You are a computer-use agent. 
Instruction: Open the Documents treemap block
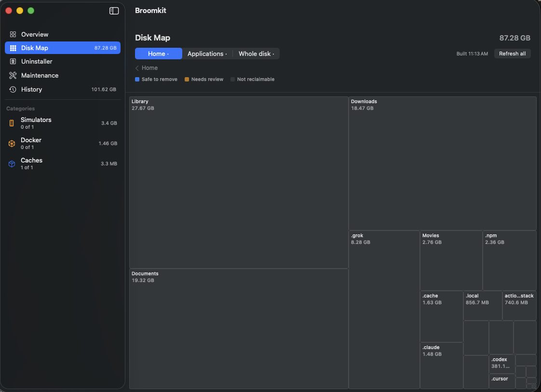point(239,329)
